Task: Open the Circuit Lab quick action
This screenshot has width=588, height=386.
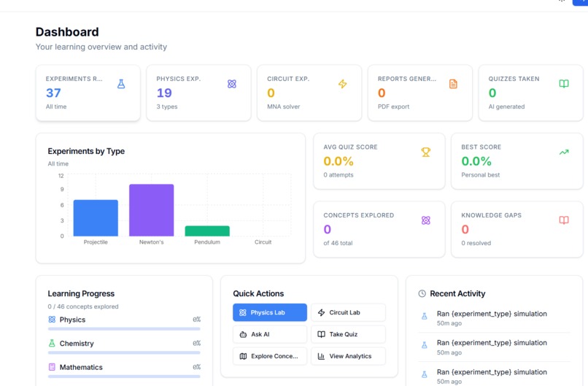Action: coord(348,312)
